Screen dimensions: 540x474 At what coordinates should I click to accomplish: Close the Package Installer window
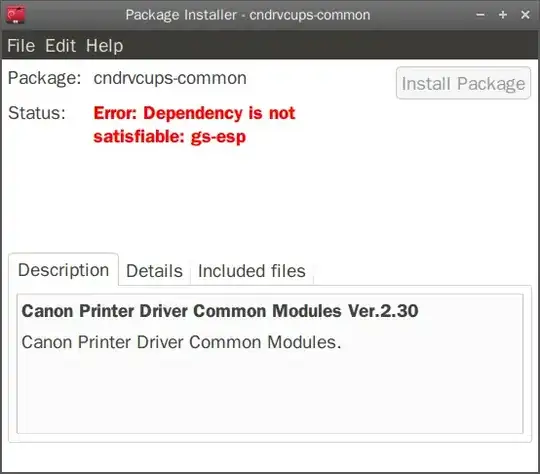point(525,15)
